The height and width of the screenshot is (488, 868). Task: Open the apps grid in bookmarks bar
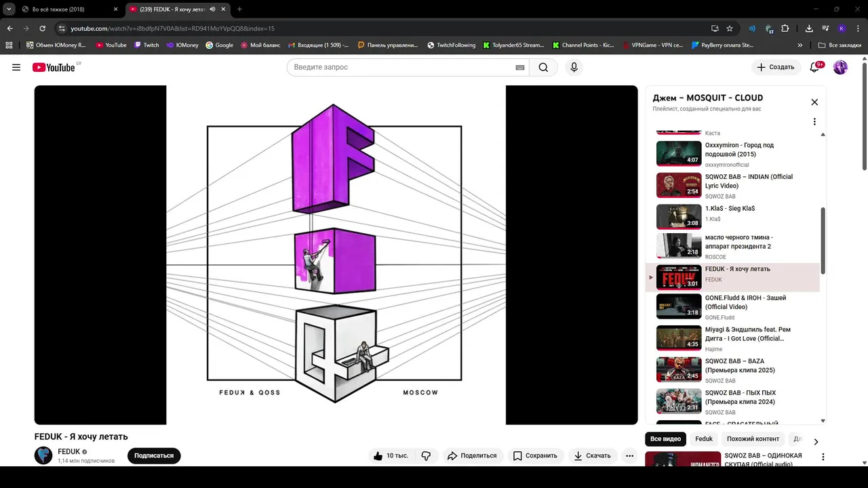(9, 45)
